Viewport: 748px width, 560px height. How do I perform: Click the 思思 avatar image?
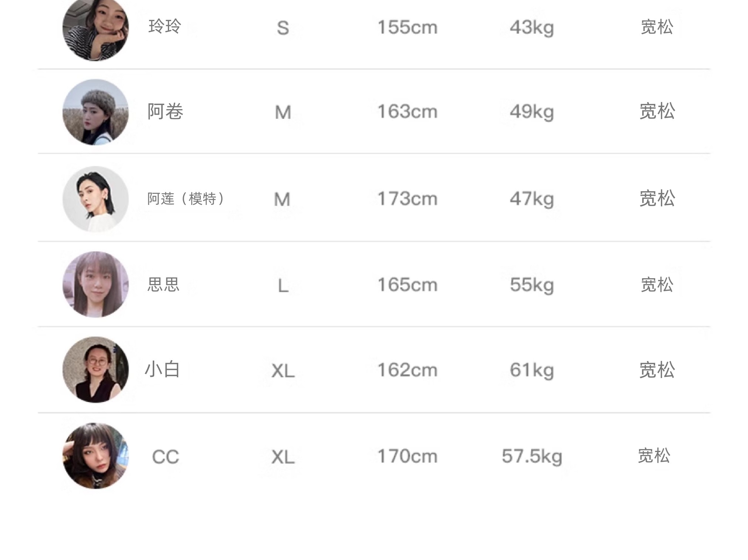click(96, 284)
